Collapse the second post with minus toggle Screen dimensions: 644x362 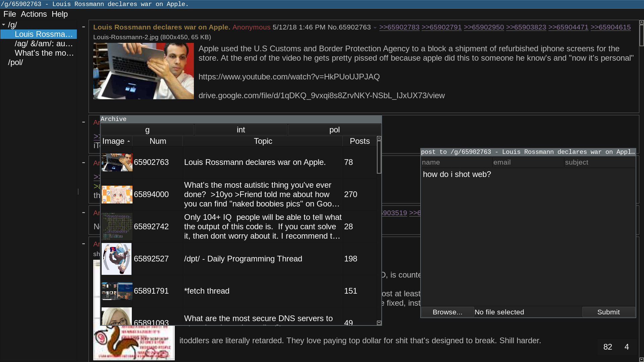coord(84,122)
